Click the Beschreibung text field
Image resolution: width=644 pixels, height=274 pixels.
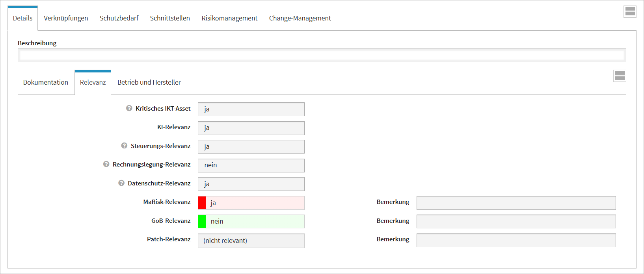tap(322, 55)
